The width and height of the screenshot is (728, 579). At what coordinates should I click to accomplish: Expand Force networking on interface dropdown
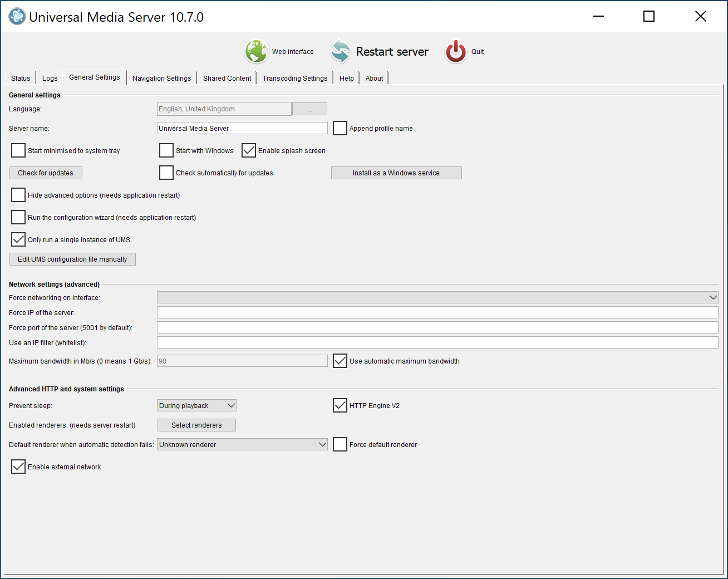pos(437,297)
